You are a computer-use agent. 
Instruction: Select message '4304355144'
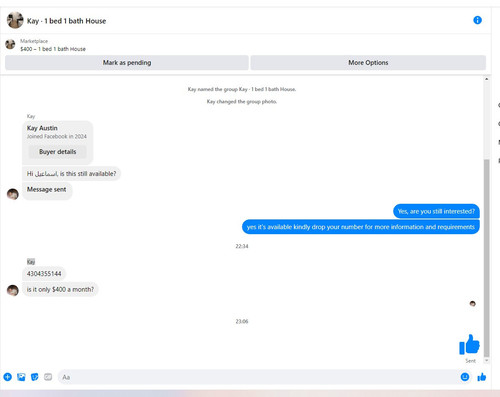pos(44,274)
